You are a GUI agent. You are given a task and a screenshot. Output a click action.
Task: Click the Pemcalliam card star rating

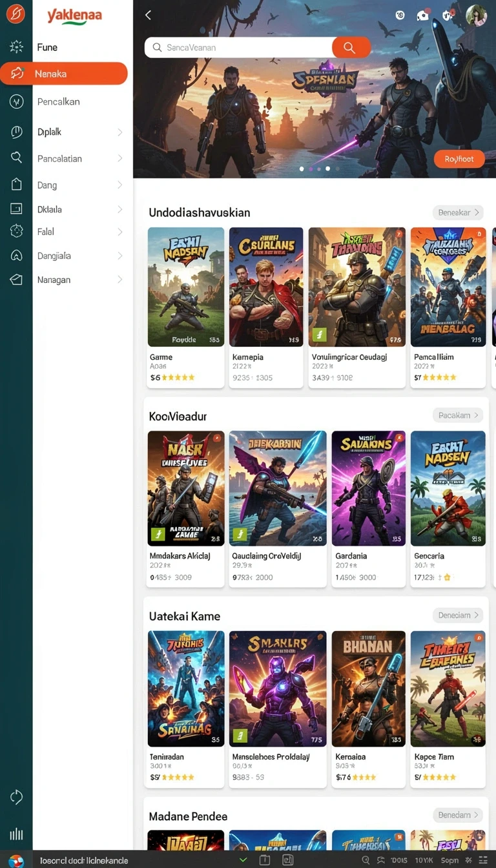440,378
